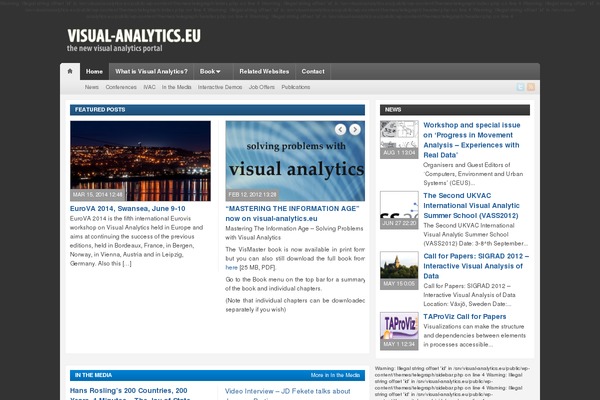Open the News submenu link

click(x=92, y=87)
